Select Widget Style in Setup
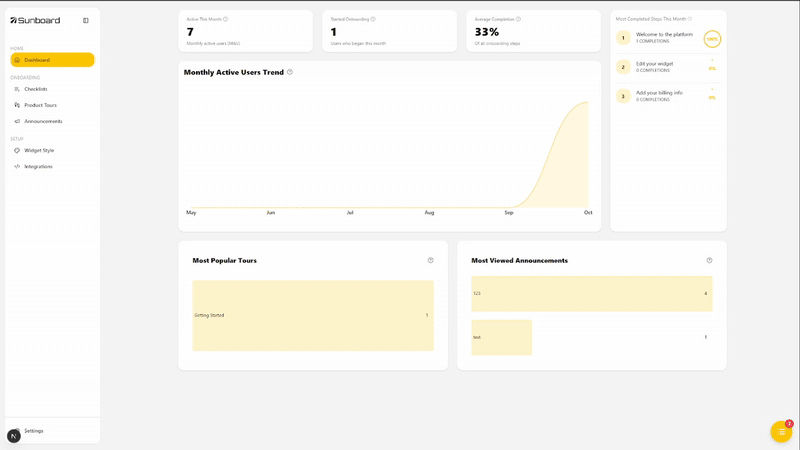800x450 pixels. click(x=39, y=150)
